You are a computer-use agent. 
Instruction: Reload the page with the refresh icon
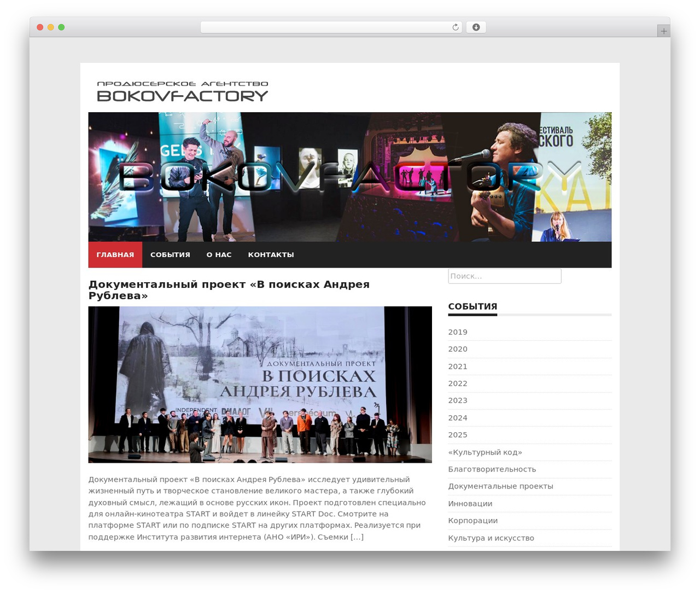pyautogui.click(x=455, y=27)
